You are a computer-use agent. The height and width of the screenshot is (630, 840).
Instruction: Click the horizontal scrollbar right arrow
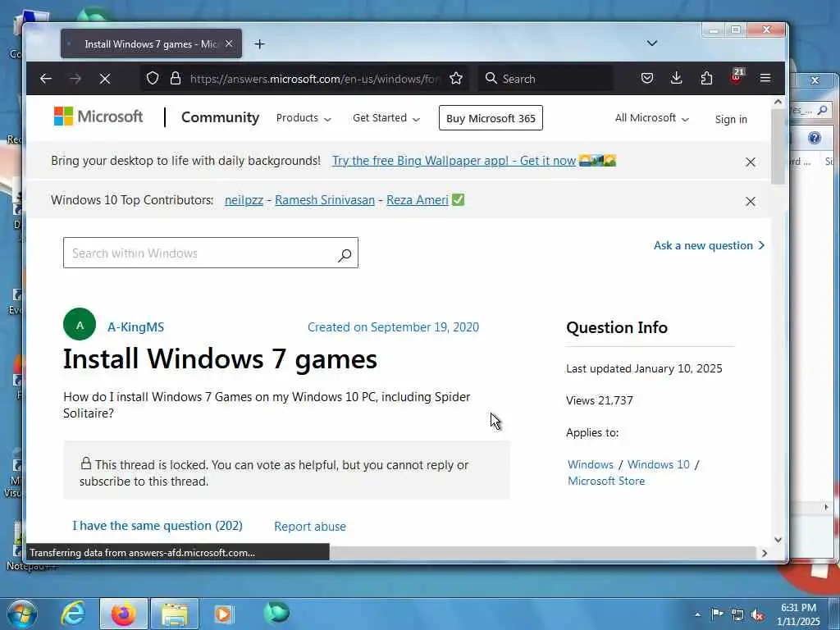tap(765, 553)
